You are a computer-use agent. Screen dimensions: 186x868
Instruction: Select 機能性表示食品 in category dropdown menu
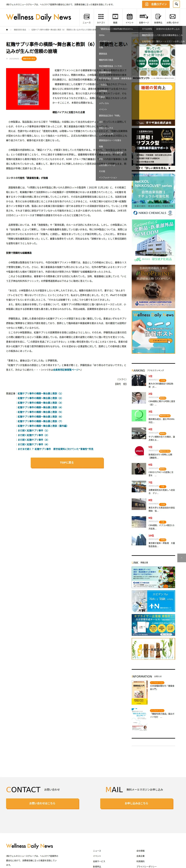click(x=106, y=60)
